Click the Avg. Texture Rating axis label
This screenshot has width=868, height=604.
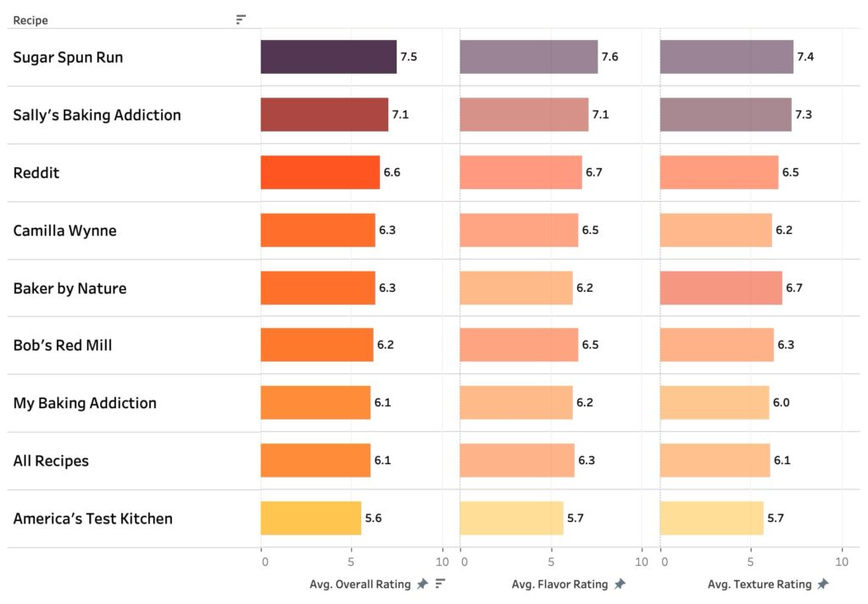[759, 584]
